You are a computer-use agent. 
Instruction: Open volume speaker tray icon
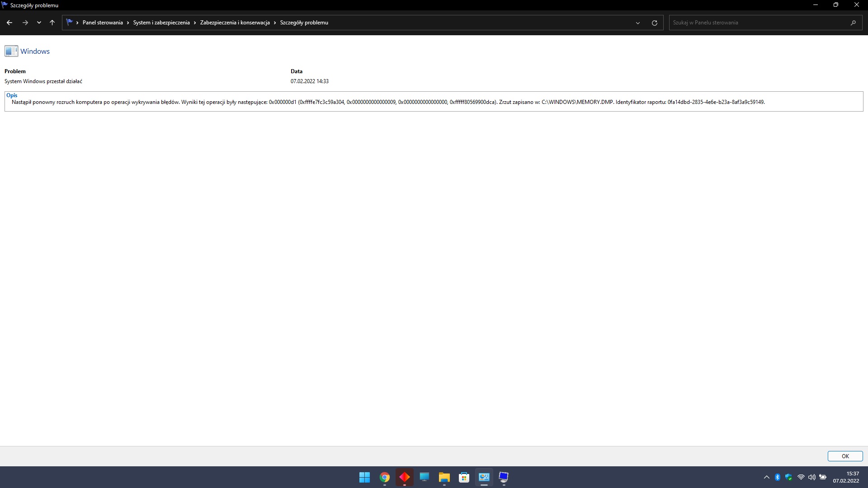click(812, 477)
